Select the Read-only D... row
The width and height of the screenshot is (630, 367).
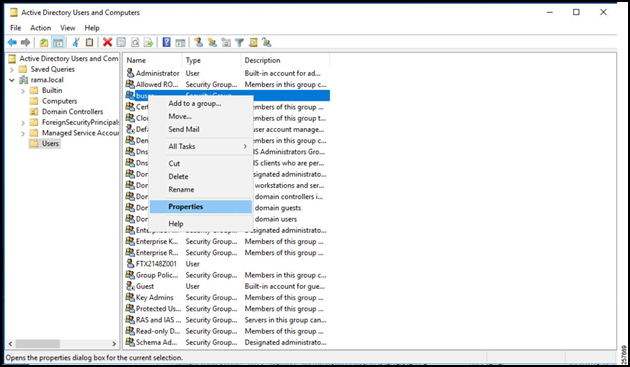coord(227,331)
